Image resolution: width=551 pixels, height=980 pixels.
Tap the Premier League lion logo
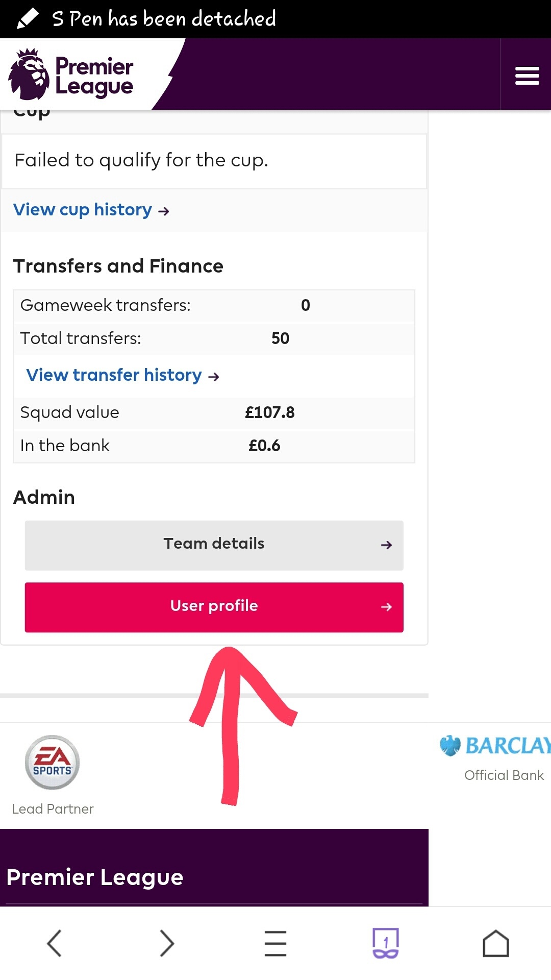click(29, 75)
